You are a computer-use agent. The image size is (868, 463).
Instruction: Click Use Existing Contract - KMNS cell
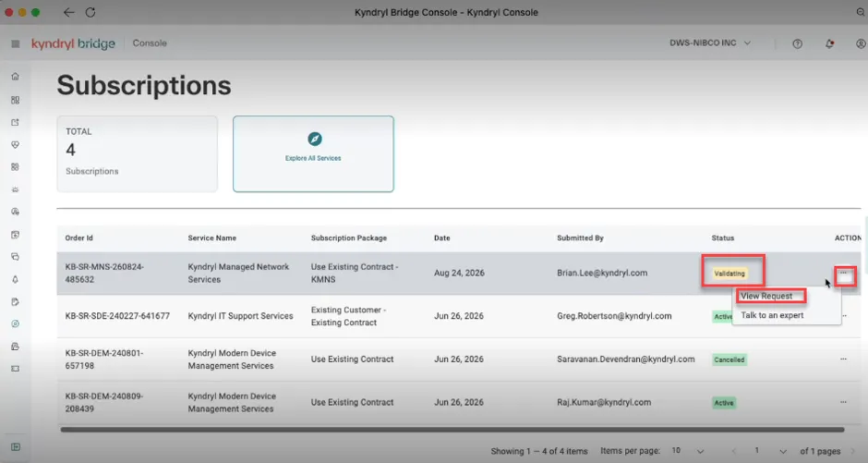[x=355, y=273]
